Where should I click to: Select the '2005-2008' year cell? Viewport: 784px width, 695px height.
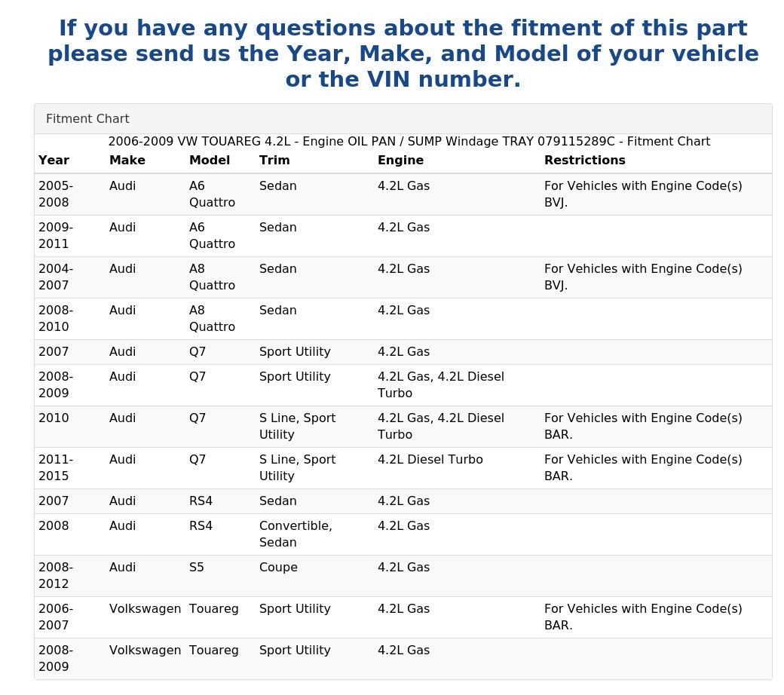pyautogui.click(x=56, y=194)
